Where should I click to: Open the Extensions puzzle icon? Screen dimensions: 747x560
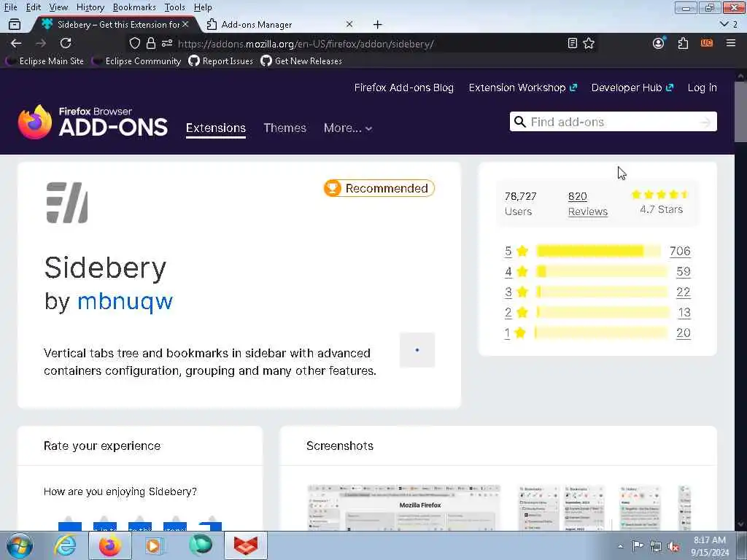(x=683, y=43)
